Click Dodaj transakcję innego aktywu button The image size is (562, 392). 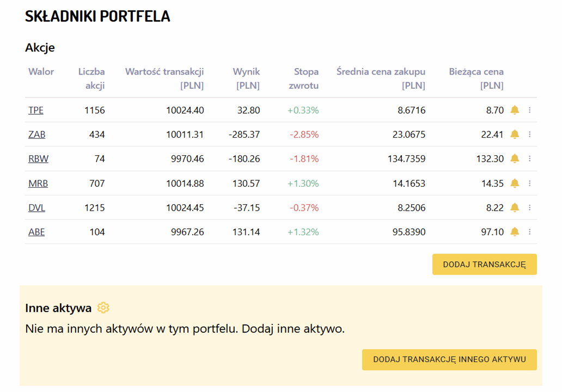tap(449, 359)
